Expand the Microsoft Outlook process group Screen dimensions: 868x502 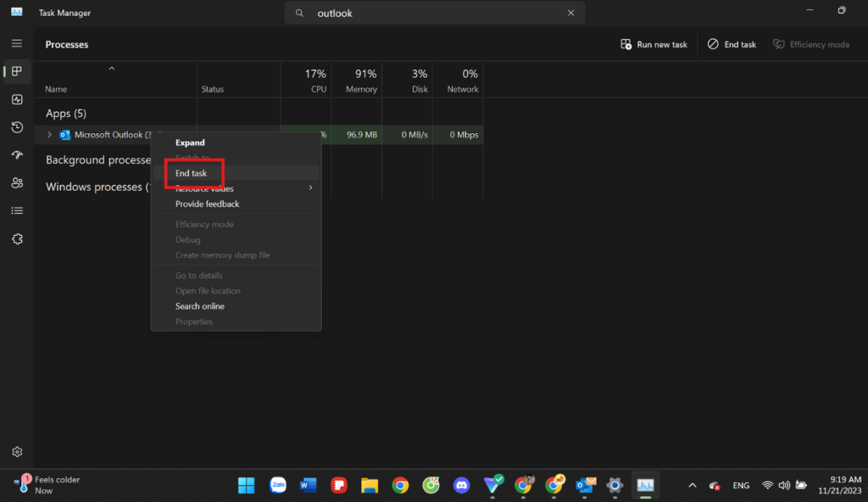pos(51,134)
